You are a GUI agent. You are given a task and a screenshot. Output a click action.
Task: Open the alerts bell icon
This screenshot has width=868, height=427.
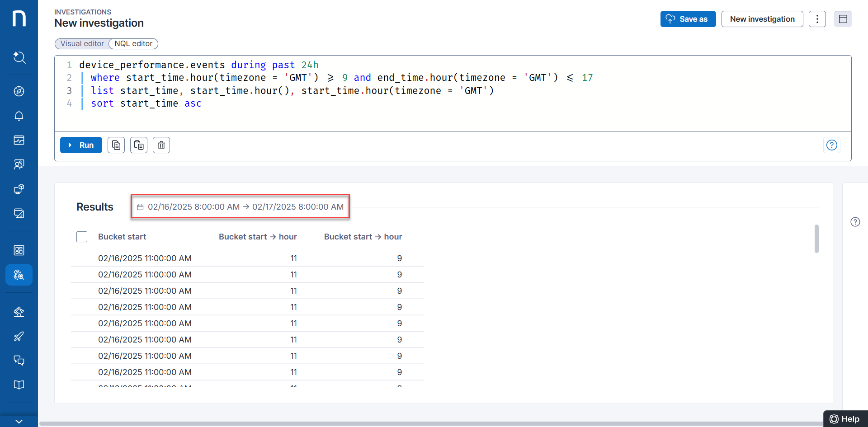tap(19, 116)
